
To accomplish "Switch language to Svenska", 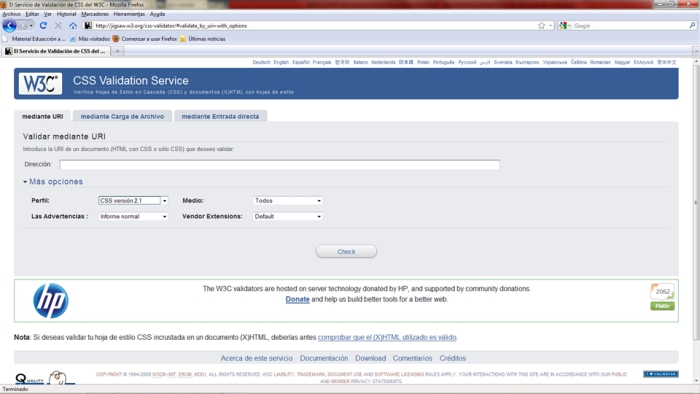I will point(503,62).
